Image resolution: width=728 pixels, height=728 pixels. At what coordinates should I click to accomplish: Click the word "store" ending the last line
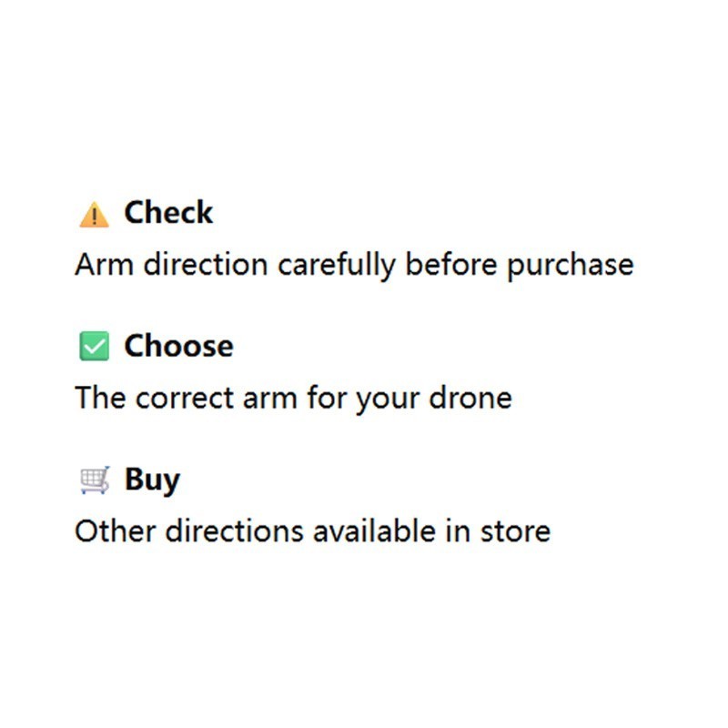click(x=515, y=532)
